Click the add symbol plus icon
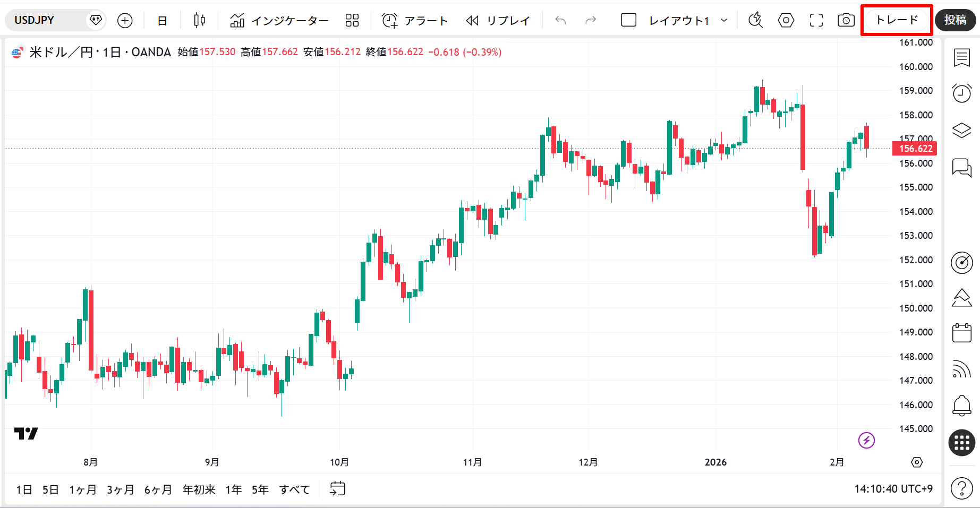 (x=125, y=21)
